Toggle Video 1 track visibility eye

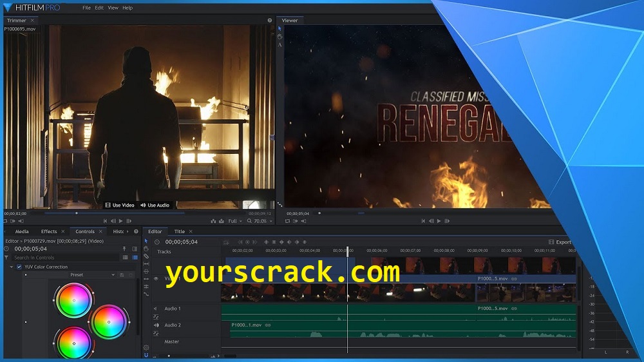[x=156, y=279]
